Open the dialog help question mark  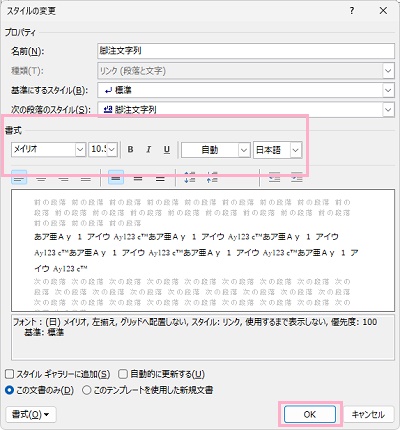[352, 11]
